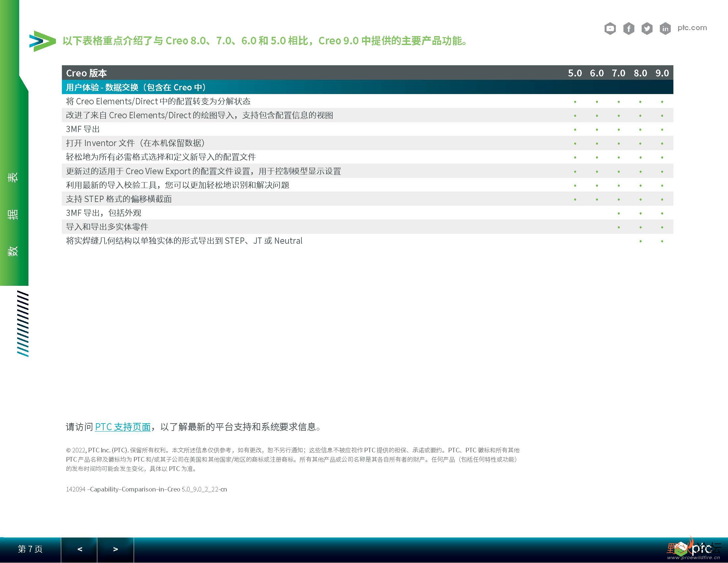Select row 支持 STEP 格式的偏移横截面
This screenshot has height=563, width=728.
point(367,199)
